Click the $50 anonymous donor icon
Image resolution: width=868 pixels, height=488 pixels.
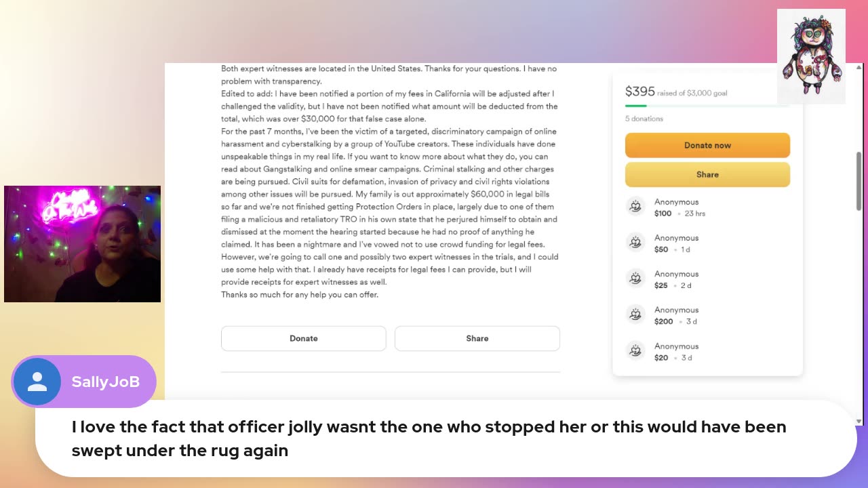[x=635, y=243]
